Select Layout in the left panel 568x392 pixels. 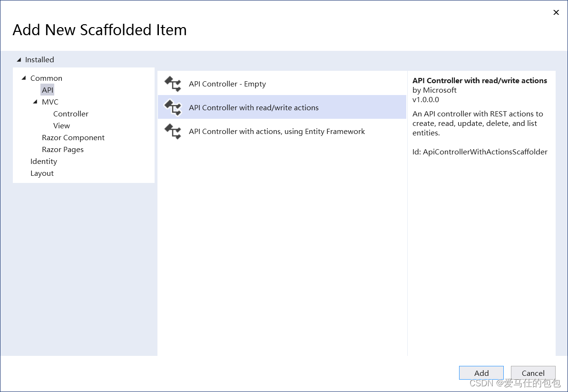42,173
